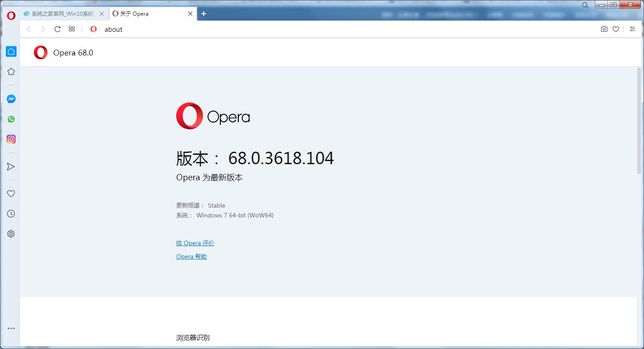Open Easy Setup with the sliders icon

click(632, 29)
